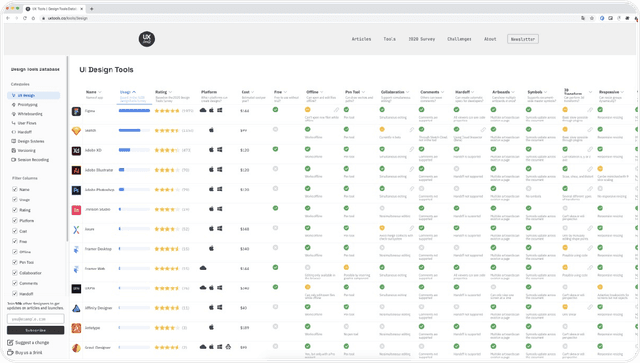Open the Figma app icon
The height and width of the screenshot is (363, 640).
pos(76,111)
